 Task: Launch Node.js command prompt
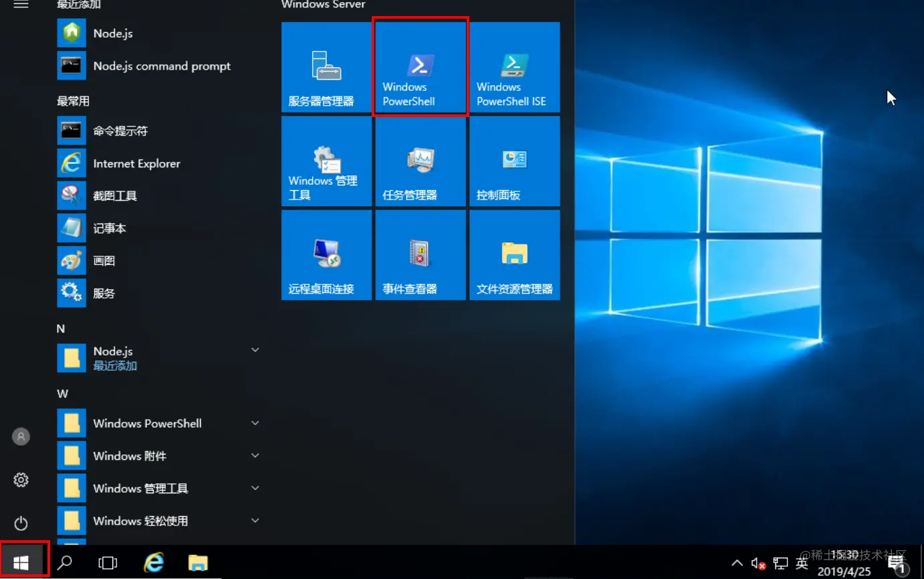click(x=159, y=66)
